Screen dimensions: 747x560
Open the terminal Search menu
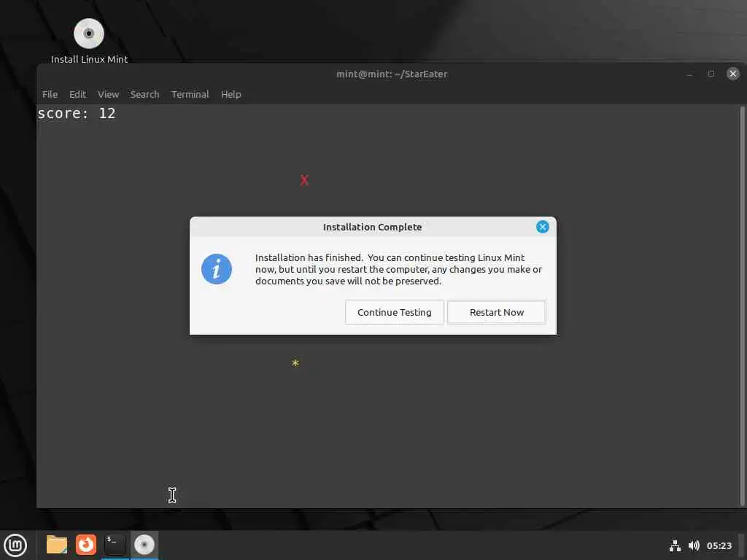click(145, 94)
